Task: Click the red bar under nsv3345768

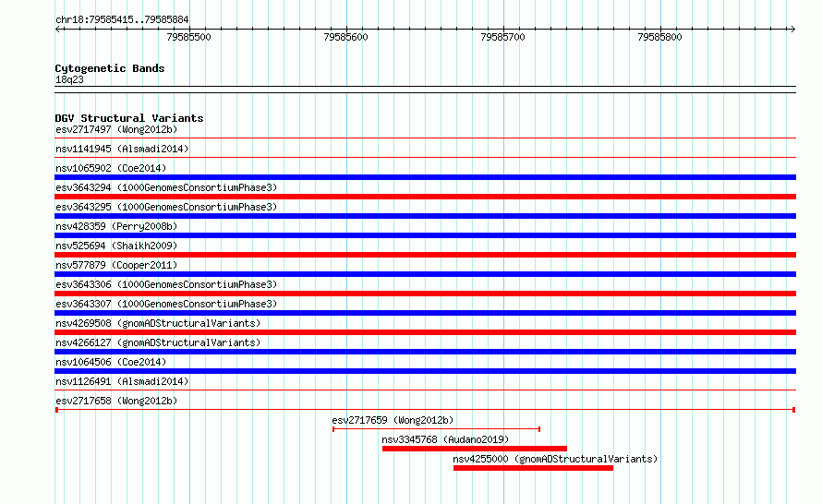Action: [x=475, y=449]
